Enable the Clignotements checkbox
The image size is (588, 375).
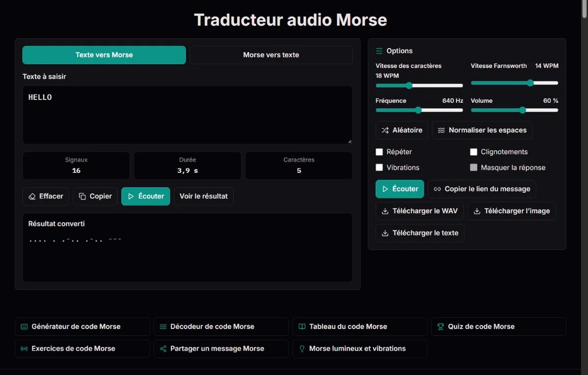pyautogui.click(x=474, y=152)
